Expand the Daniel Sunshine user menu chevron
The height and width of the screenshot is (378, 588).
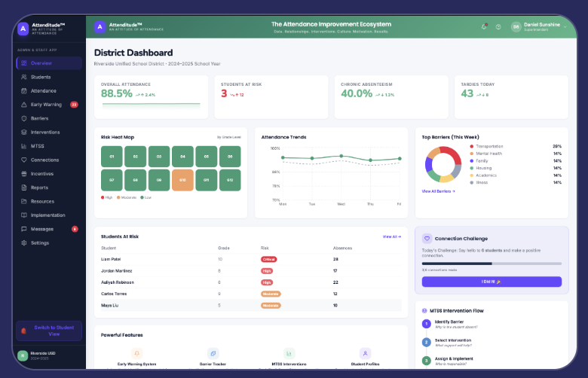[x=565, y=27]
